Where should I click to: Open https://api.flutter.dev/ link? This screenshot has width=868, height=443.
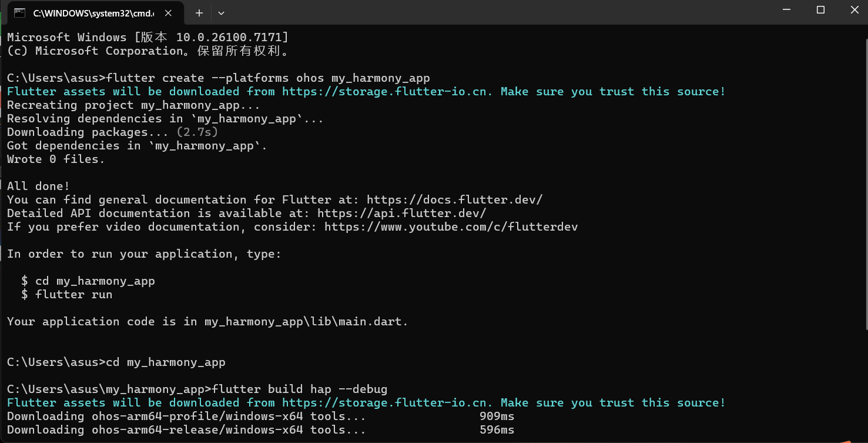pyautogui.click(x=401, y=213)
